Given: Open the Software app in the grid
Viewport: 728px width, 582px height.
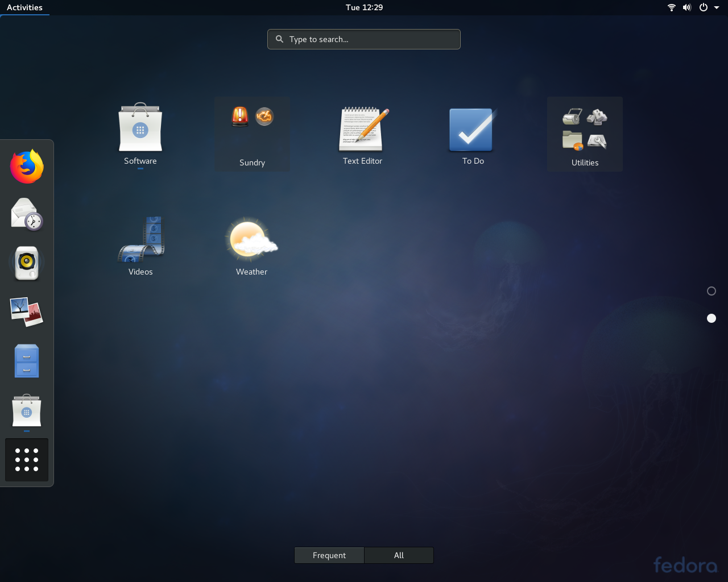Looking at the screenshot, I should [140, 134].
